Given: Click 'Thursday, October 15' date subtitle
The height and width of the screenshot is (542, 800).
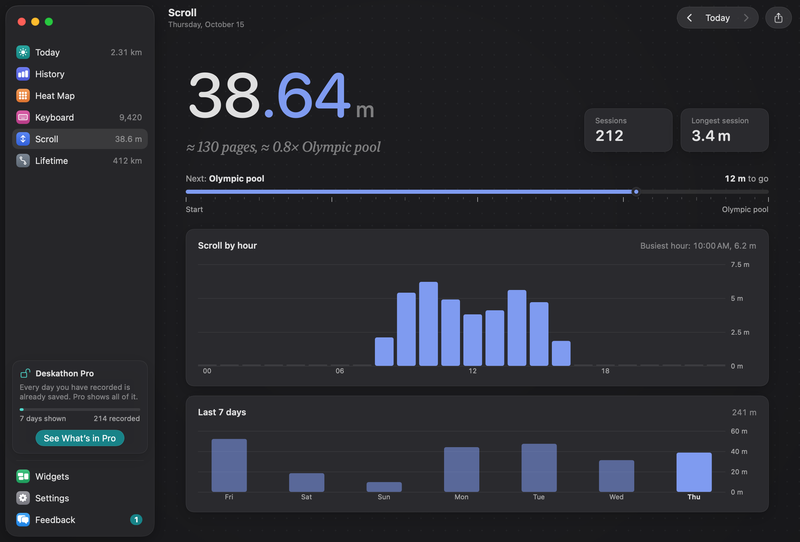Looking at the screenshot, I should [x=206, y=24].
